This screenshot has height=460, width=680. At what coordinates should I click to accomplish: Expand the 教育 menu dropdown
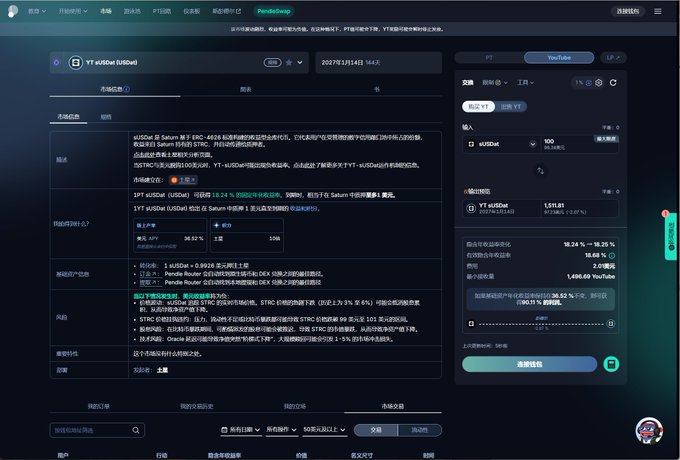pos(37,11)
